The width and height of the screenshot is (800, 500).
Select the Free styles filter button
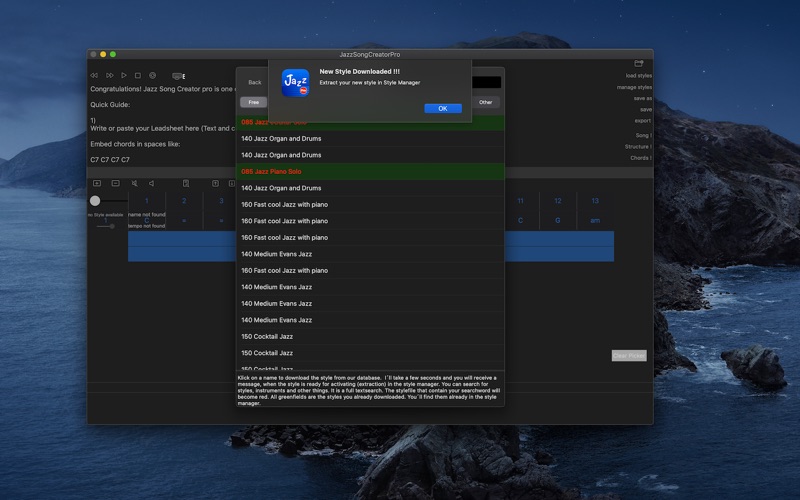click(x=254, y=102)
